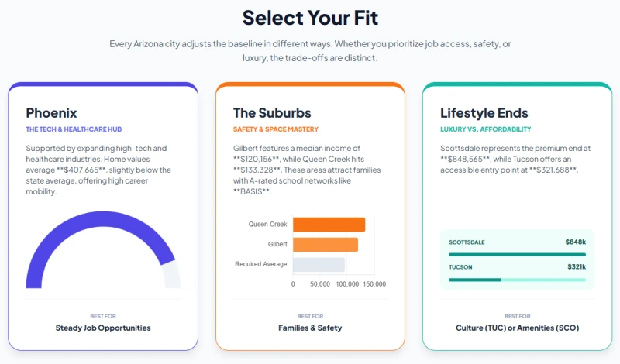620x364 pixels.
Task: Click the $321k Tucson value
Action: click(576, 267)
